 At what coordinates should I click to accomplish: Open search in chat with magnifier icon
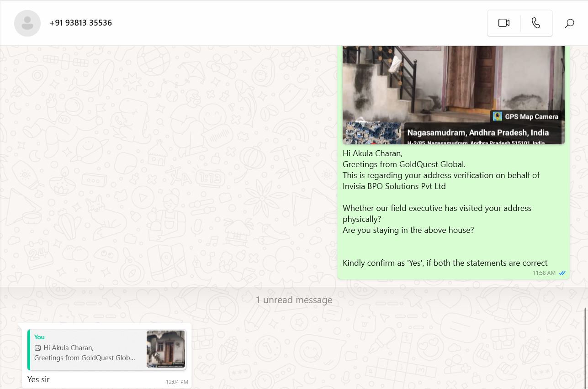coord(569,23)
